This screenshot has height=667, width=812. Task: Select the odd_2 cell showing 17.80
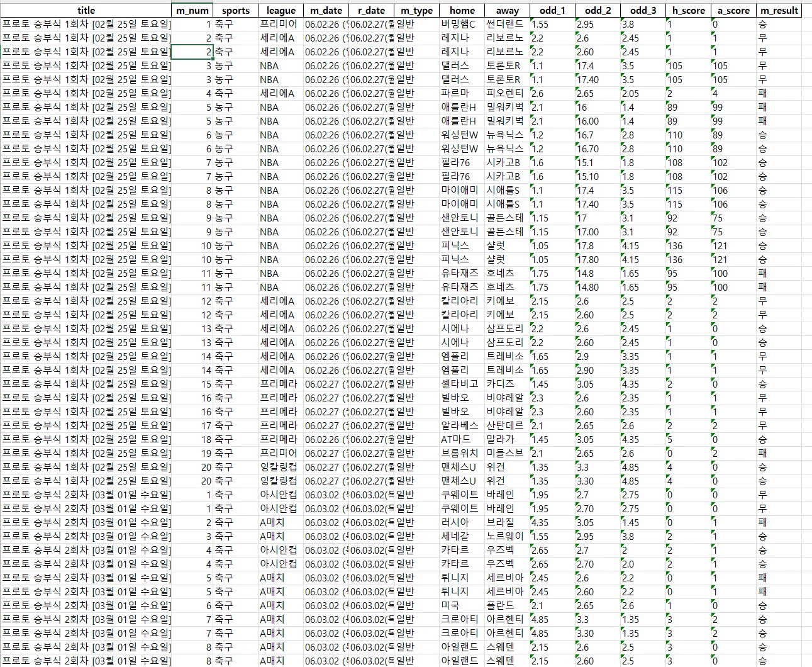[598, 259]
